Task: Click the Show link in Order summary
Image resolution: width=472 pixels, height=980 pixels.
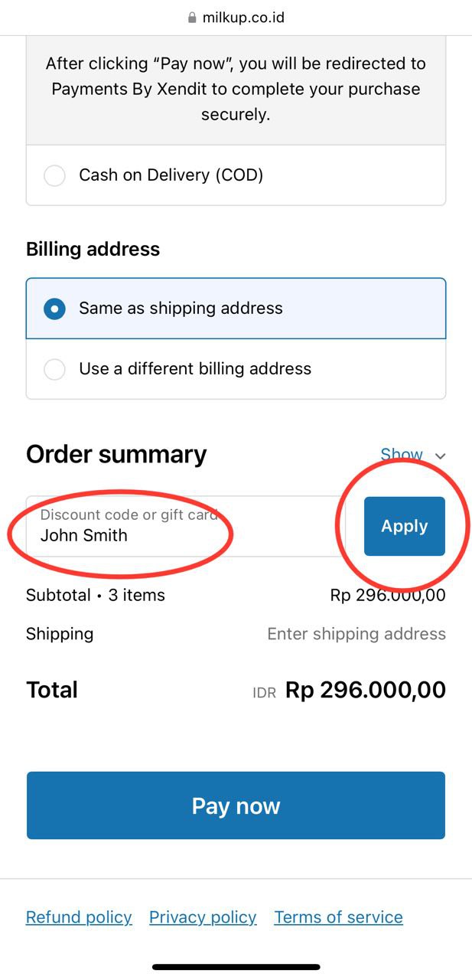Action: tap(401, 455)
